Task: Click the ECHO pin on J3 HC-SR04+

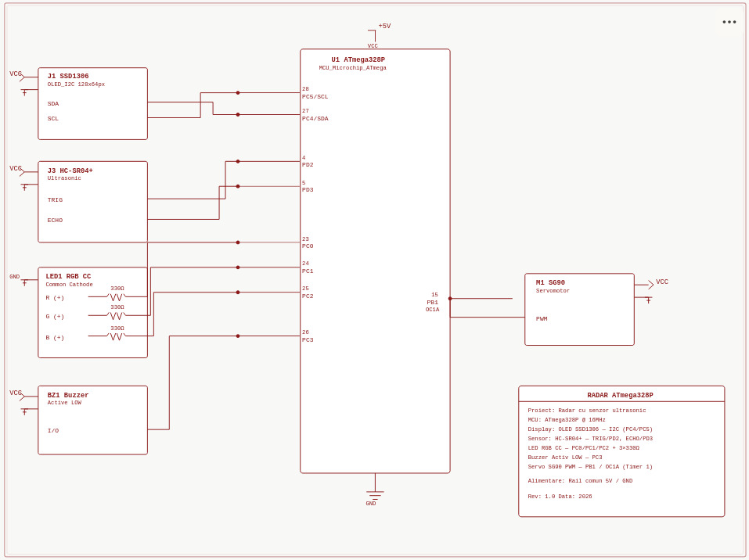Action: point(55,220)
